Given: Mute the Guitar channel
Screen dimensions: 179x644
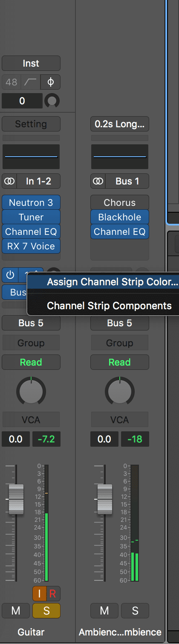Looking at the screenshot, I should pos(16,611).
